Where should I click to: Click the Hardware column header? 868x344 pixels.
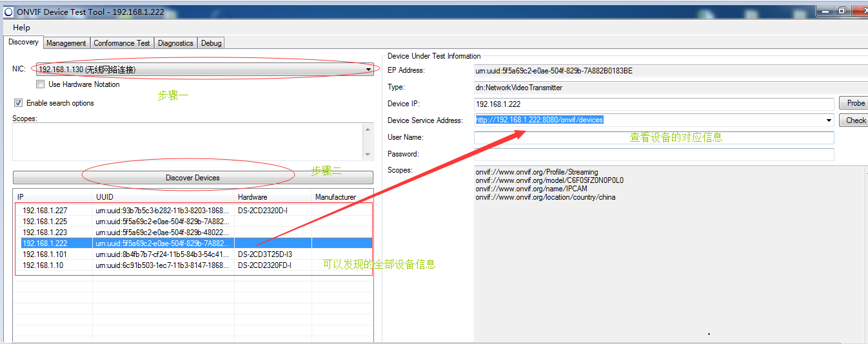point(273,197)
